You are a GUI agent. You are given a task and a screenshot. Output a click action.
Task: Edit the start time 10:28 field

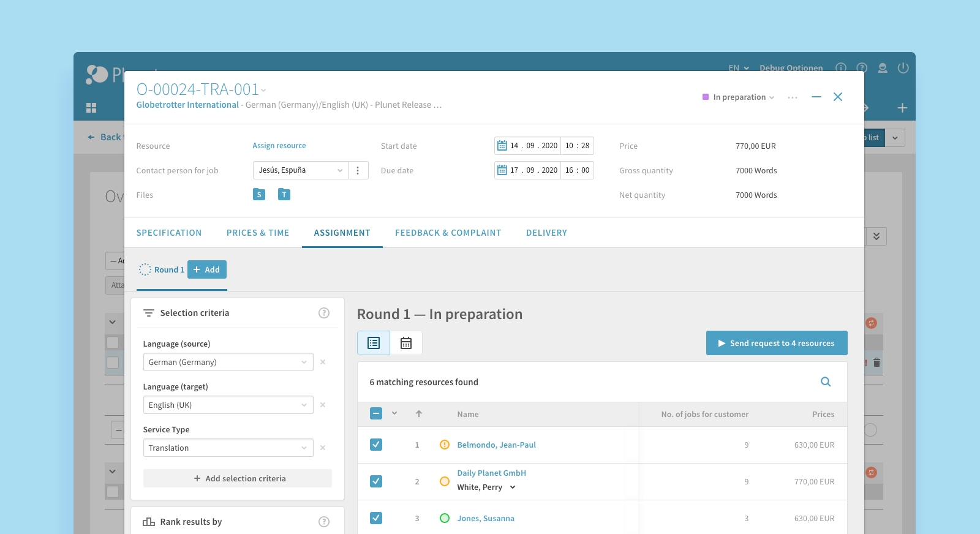pyautogui.click(x=578, y=146)
